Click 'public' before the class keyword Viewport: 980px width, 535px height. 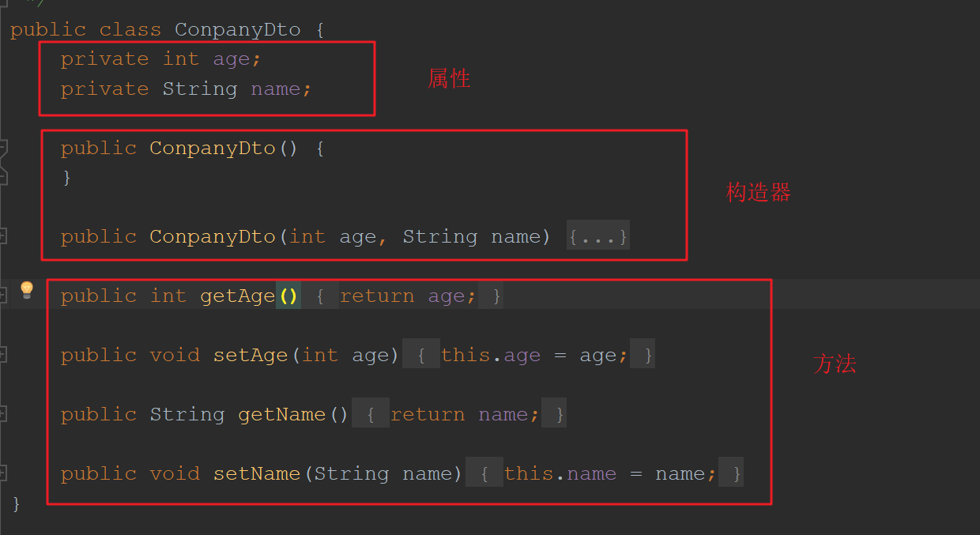click(x=48, y=30)
